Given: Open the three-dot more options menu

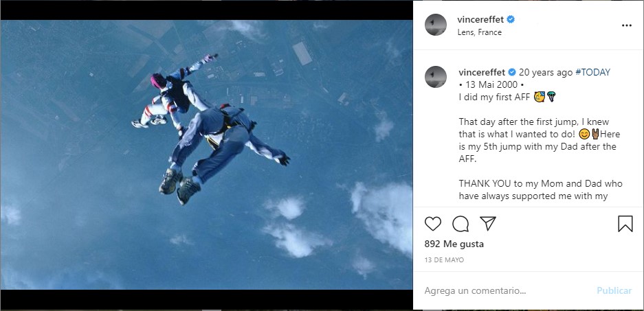Looking at the screenshot, I should (x=626, y=25).
